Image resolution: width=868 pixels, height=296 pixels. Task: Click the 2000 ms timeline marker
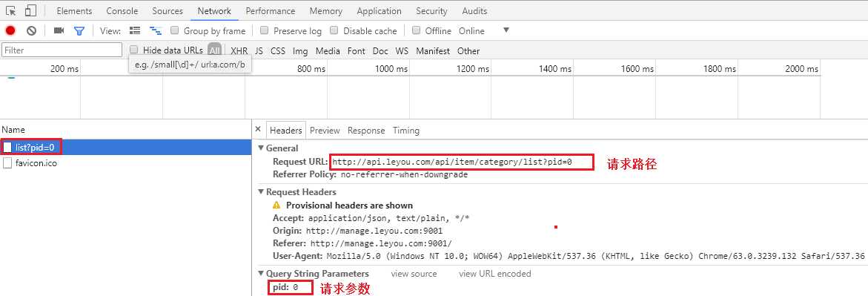pos(801,69)
